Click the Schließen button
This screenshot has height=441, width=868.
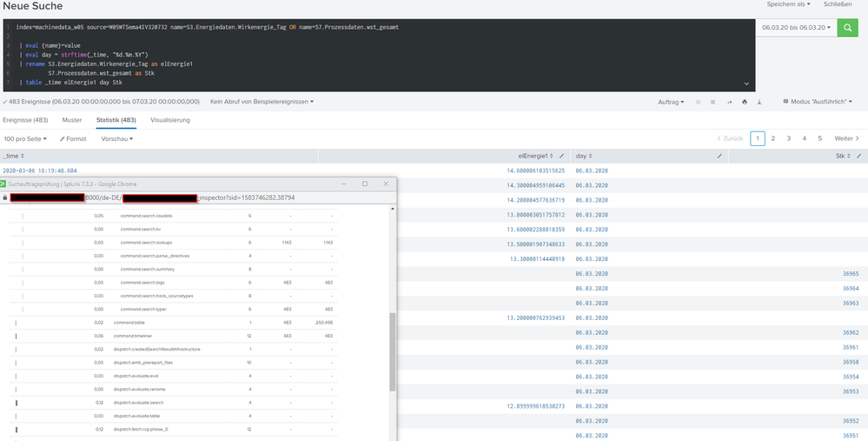(837, 4)
